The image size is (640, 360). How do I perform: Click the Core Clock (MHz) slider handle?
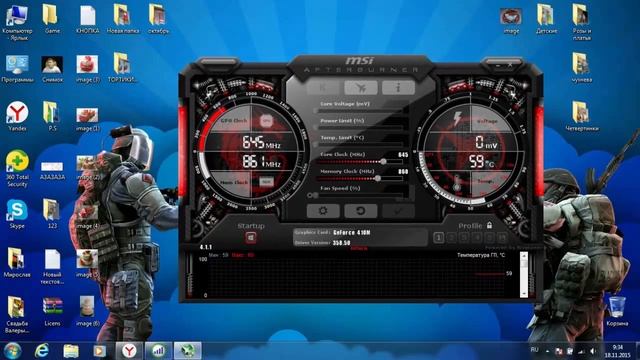pos(383,162)
